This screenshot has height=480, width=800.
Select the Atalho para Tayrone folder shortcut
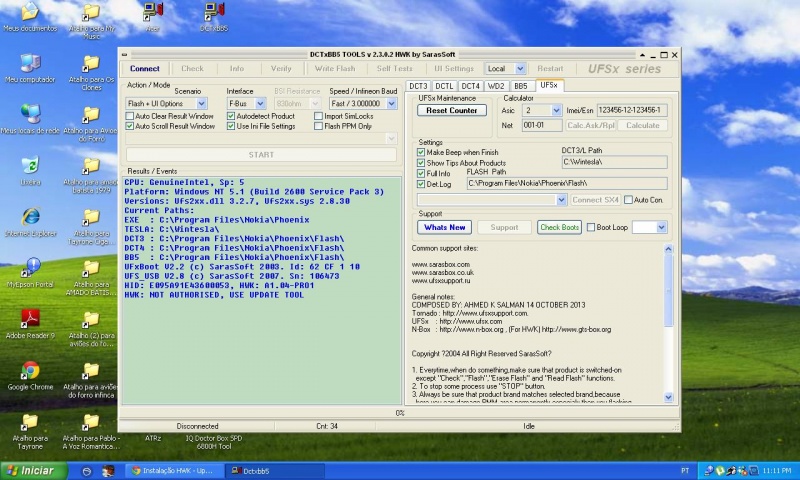pyautogui.click(x=30, y=432)
